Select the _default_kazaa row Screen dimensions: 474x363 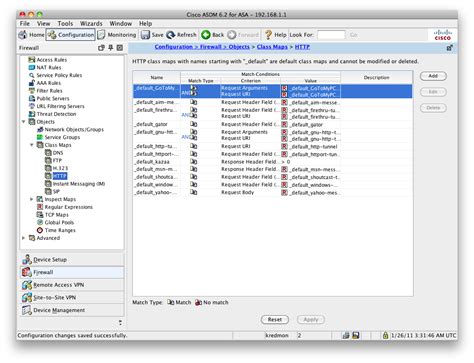pos(273,162)
